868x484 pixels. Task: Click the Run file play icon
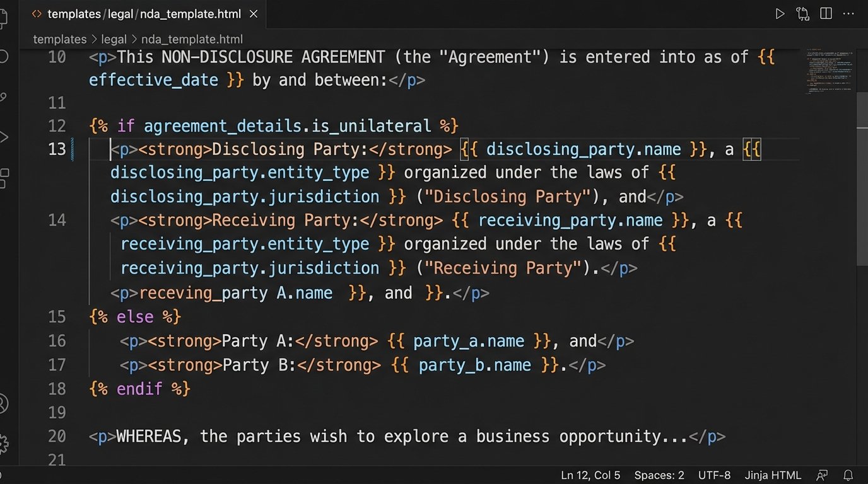[780, 13]
